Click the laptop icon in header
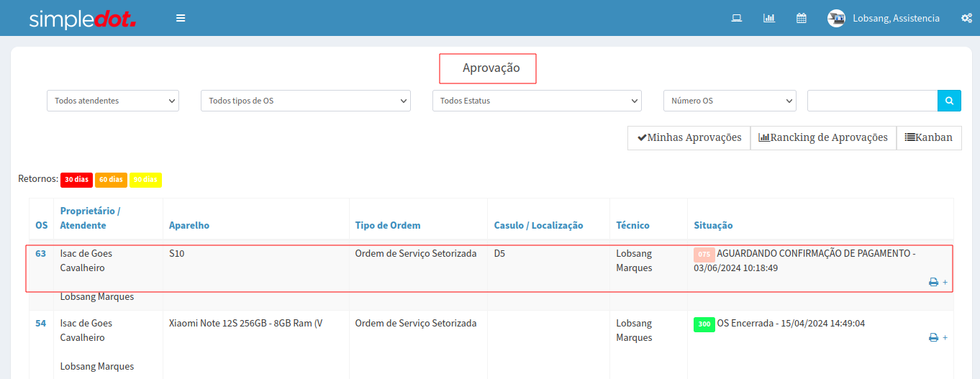The height and width of the screenshot is (379, 980). pos(736,18)
